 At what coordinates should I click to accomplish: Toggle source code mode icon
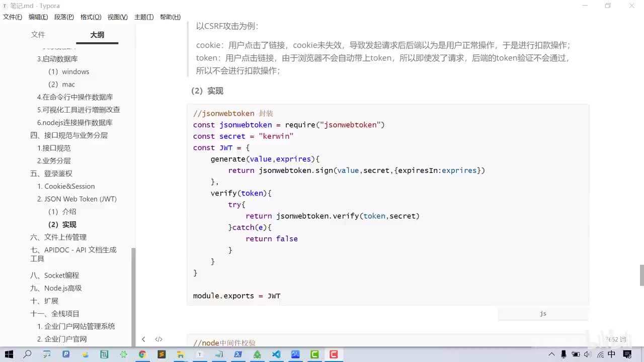[158, 339]
